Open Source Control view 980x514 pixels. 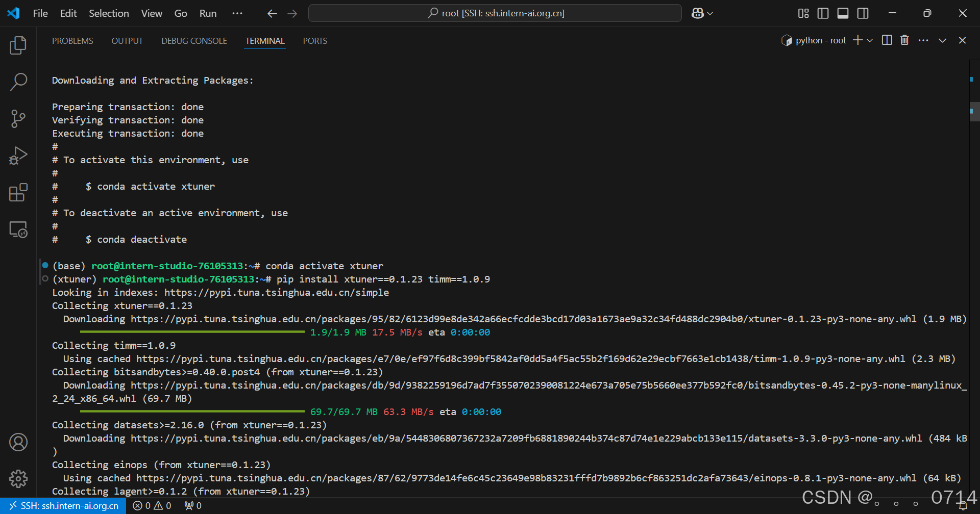click(18, 119)
